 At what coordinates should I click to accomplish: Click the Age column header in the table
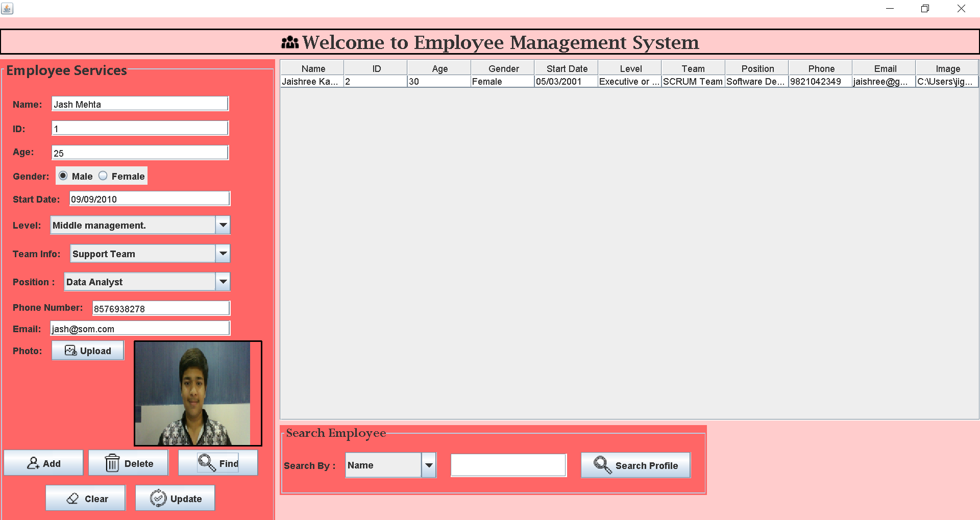pos(438,68)
